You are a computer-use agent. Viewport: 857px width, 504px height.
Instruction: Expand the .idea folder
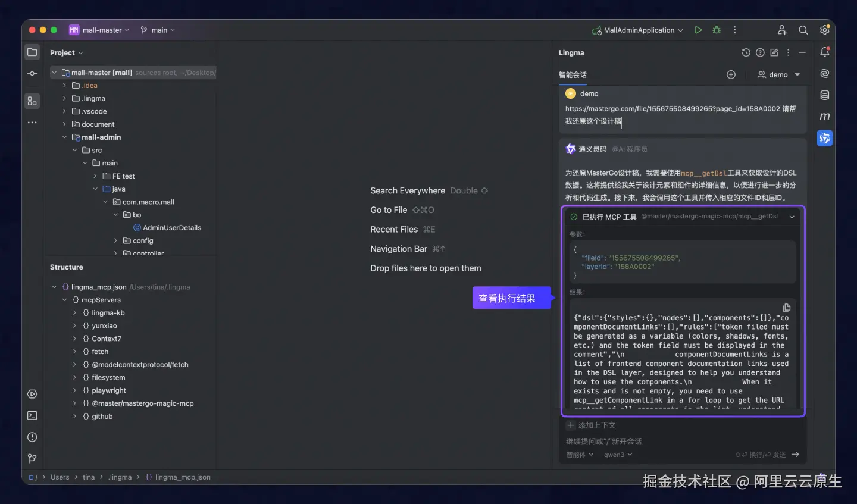coord(64,86)
